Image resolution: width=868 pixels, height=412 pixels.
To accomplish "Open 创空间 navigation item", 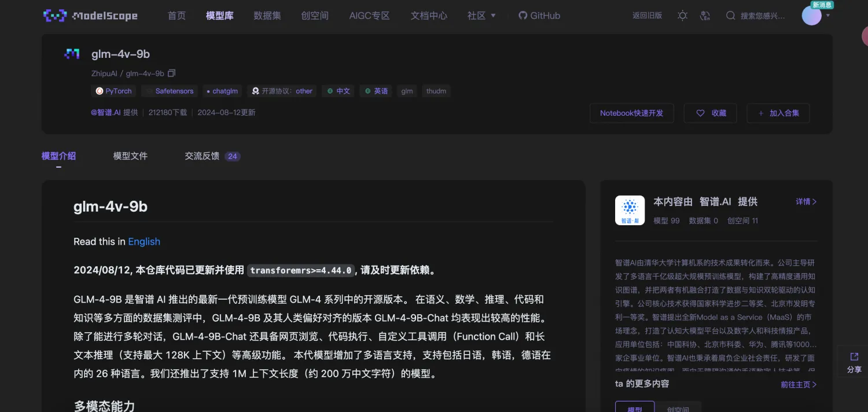I will point(315,16).
